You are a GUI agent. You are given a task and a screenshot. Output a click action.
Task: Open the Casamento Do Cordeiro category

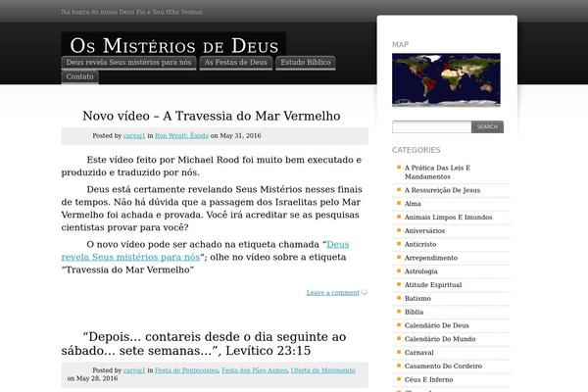click(443, 367)
